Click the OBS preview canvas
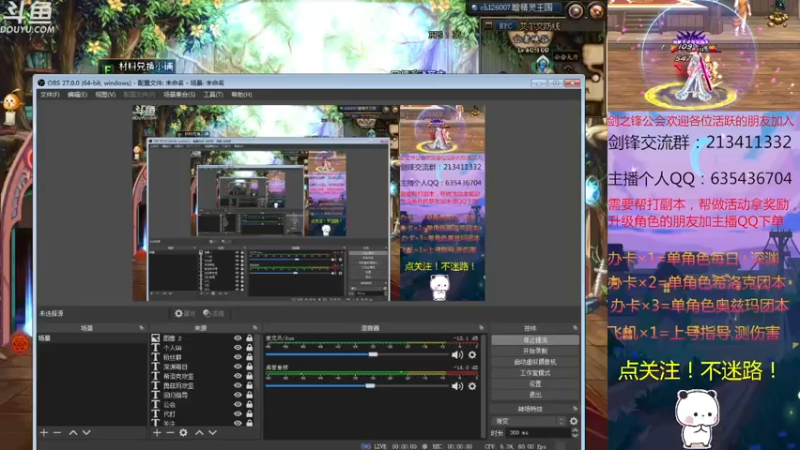The image size is (800, 450). pos(309,203)
